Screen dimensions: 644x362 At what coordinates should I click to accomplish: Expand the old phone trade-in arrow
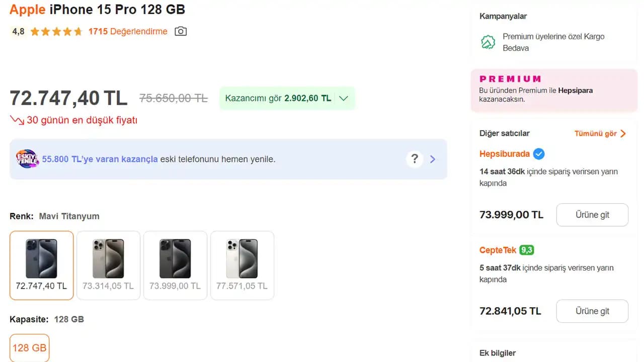433,159
